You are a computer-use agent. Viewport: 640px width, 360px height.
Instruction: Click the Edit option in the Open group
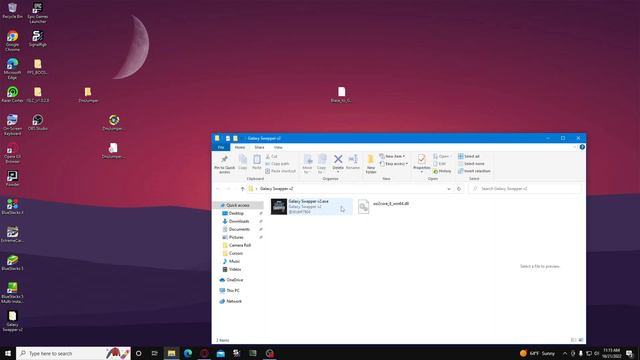[440, 164]
